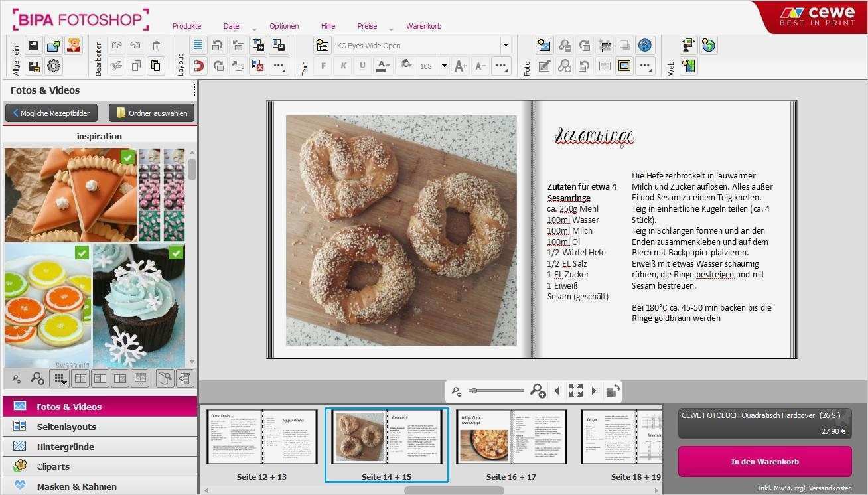The height and width of the screenshot is (495, 868).
Task: Click fit-to-screen icon under the book preview
Action: pyautogui.click(x=575, y=391)
